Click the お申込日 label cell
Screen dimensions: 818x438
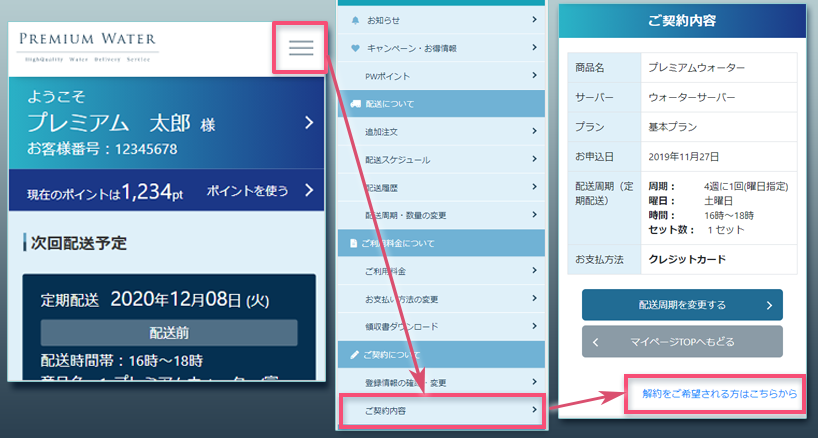[604, 156]
